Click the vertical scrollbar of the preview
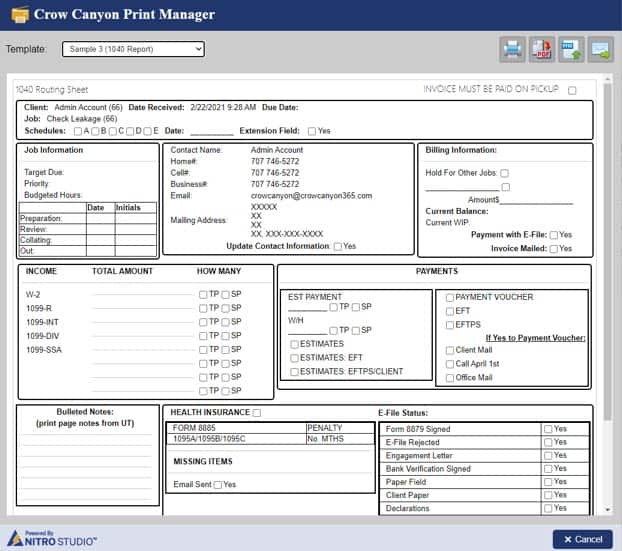The width and height of the screenshot is (622, 551). pyautogui.click(x=607, y=250)
